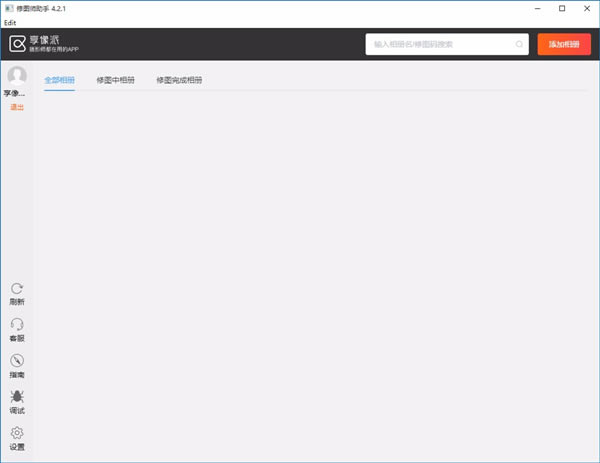
Task: Click the orange 添加相册 button
Action: 564,44
